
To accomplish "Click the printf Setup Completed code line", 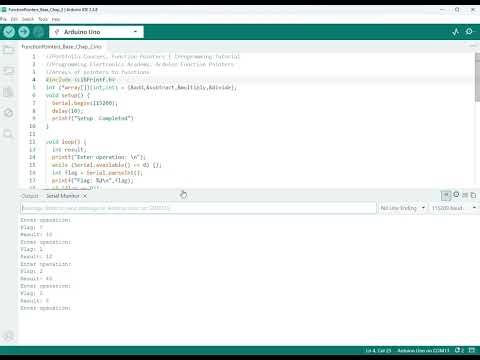I will (93, 118).
